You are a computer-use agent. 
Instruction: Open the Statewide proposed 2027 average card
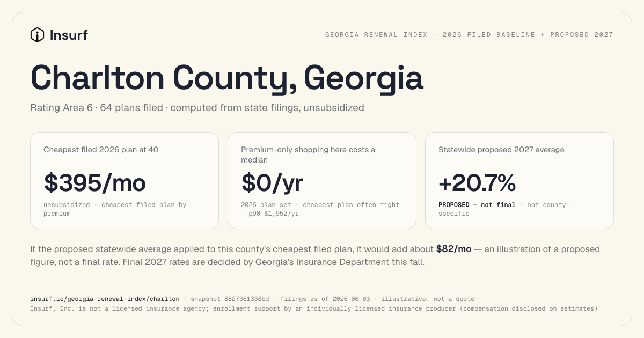click(x=519, y=181)
